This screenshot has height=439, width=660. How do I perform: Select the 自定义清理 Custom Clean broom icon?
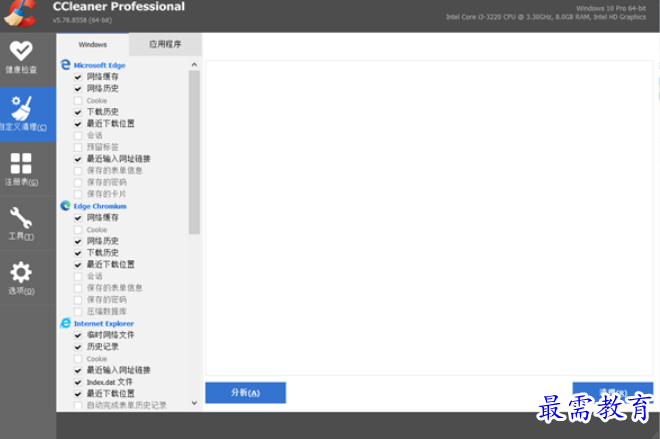click(21, 108)
